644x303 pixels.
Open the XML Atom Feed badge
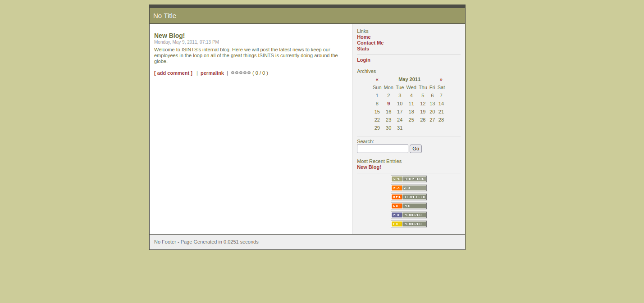tap(408, 197)
